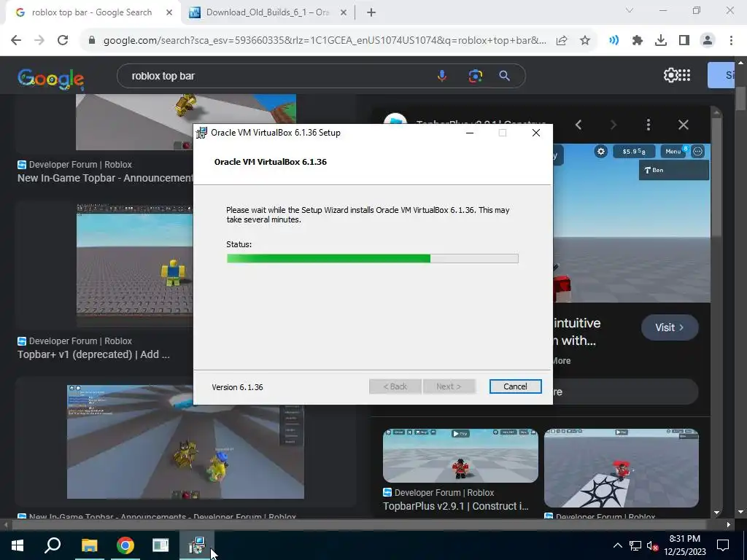747x560 pixels.
Task: Click the large preview image in panel
Action: (x=632, y=223)
